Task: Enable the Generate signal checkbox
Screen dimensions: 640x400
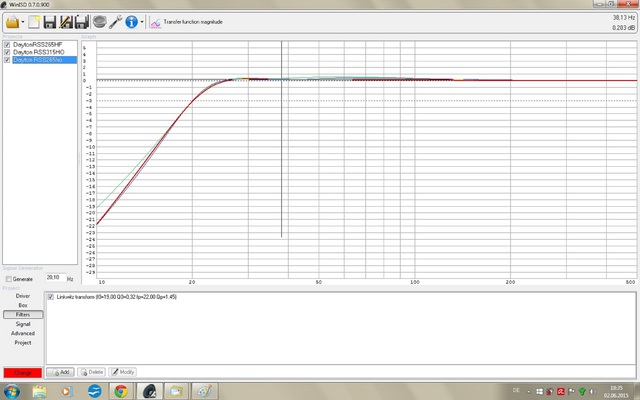Action: tap(8, 278)
